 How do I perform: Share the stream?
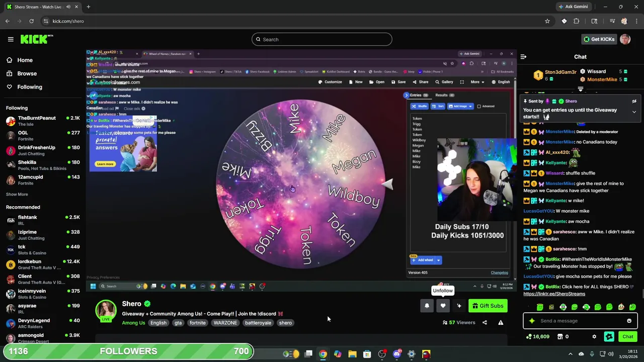(x=485, y=323)
